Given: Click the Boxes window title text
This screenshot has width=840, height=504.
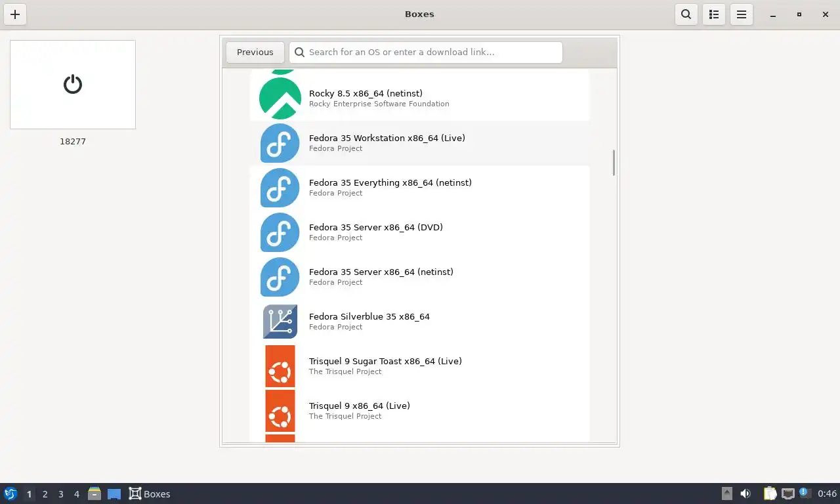Looking at the screenshot, I should coord(419,14).
